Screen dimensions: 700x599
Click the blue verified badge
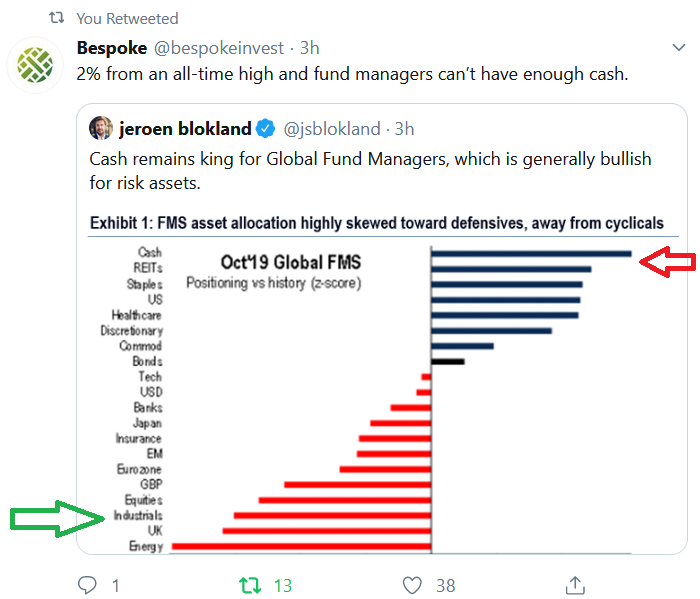266,129
